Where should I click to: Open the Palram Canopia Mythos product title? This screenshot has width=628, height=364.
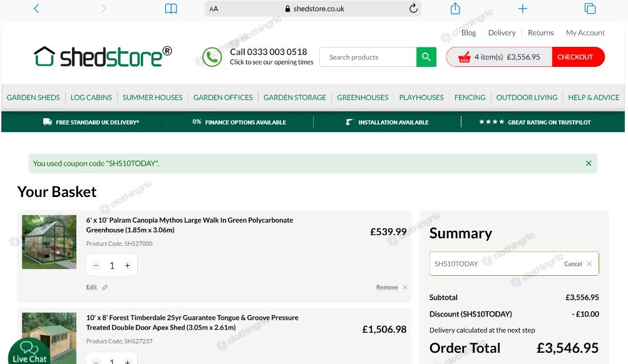[x=190, y=225]
